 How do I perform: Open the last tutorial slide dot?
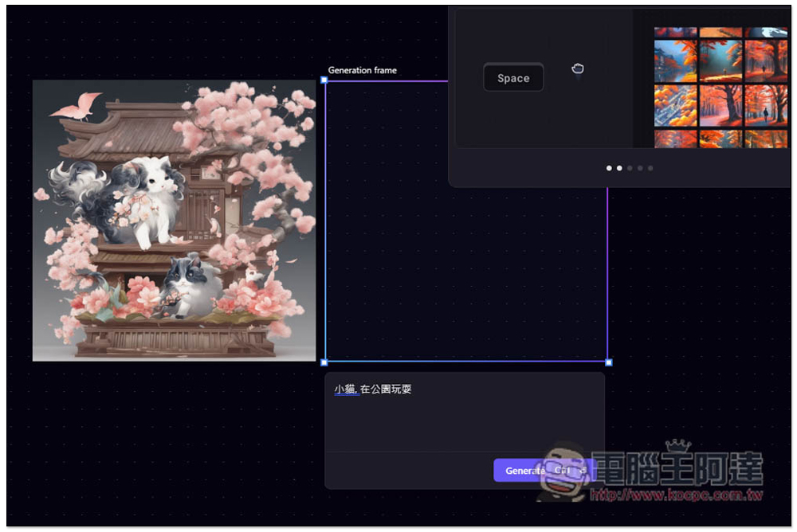pos(650,168)
